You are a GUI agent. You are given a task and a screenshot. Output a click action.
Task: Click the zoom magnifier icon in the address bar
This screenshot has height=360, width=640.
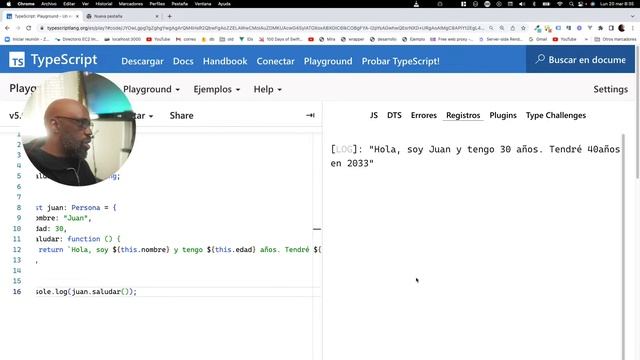point(502,28)
